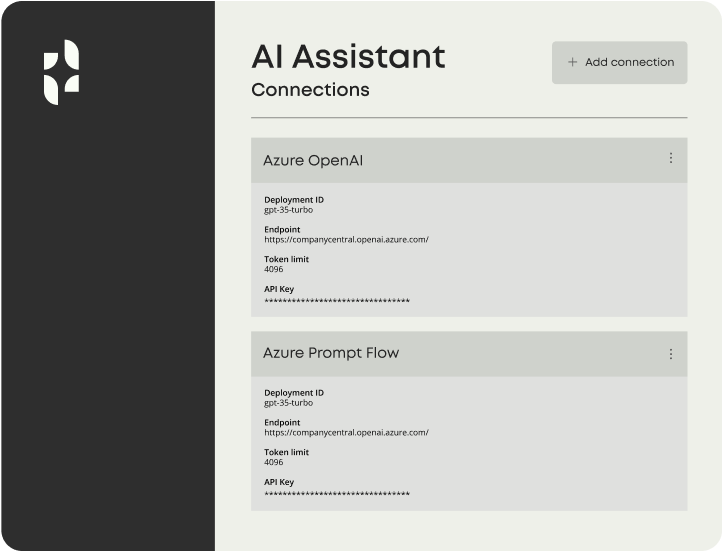Viewport: 722px width, 551px height.
Task: Click 4096 value in Azure Prompt Flow card
Action: pyautogui.click(x=274, y=462)
